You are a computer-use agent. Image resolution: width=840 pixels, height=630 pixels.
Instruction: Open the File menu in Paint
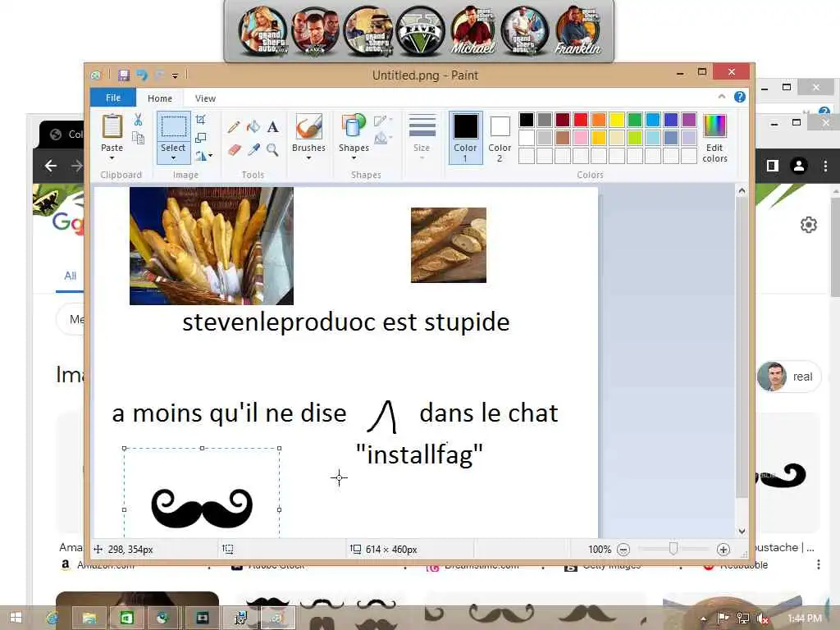pos(113,98)
